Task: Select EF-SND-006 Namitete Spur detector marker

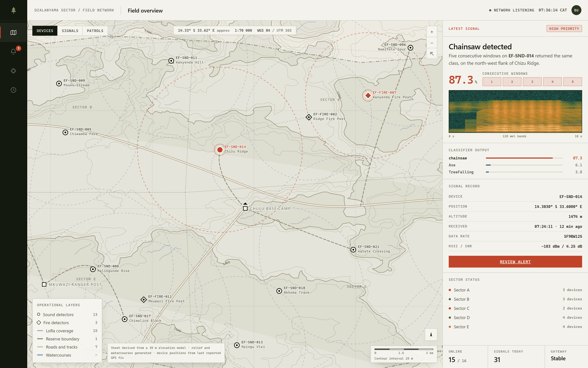Action: click(410, 48)
